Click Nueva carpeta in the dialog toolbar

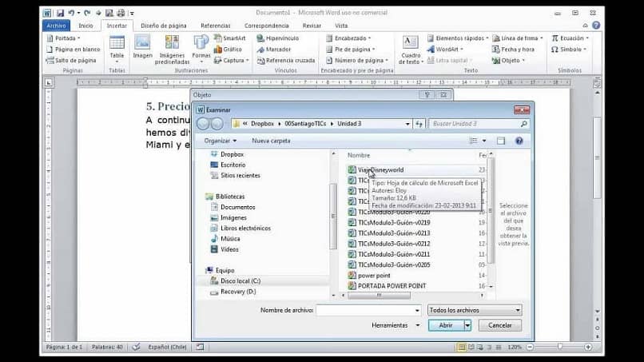[271, 141]
